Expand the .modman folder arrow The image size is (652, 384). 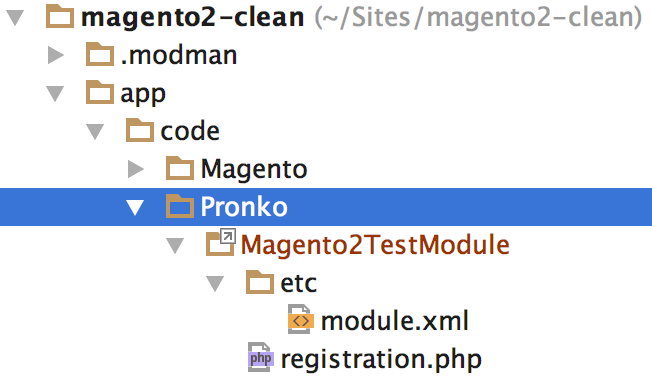coord(56,55)
